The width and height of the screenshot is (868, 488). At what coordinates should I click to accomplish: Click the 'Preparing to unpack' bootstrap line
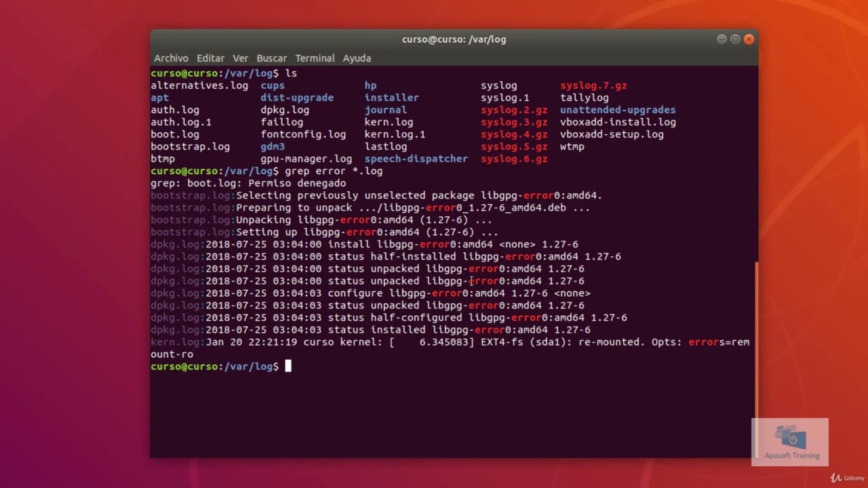370,207
